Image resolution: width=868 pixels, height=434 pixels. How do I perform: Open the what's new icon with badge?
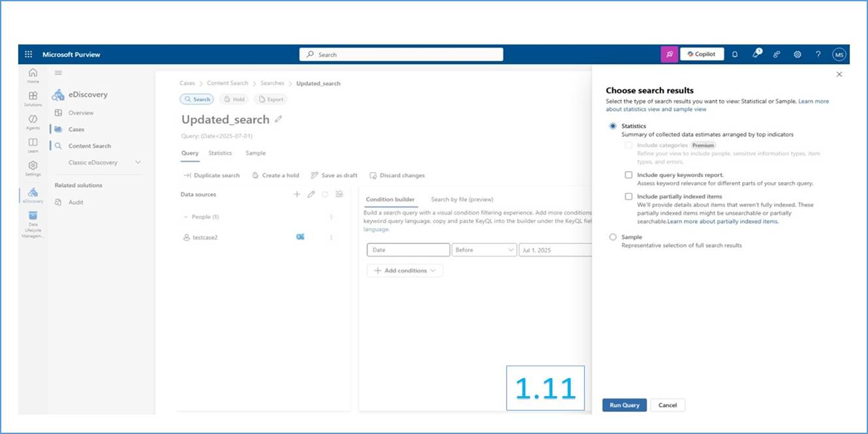(756, 54)
